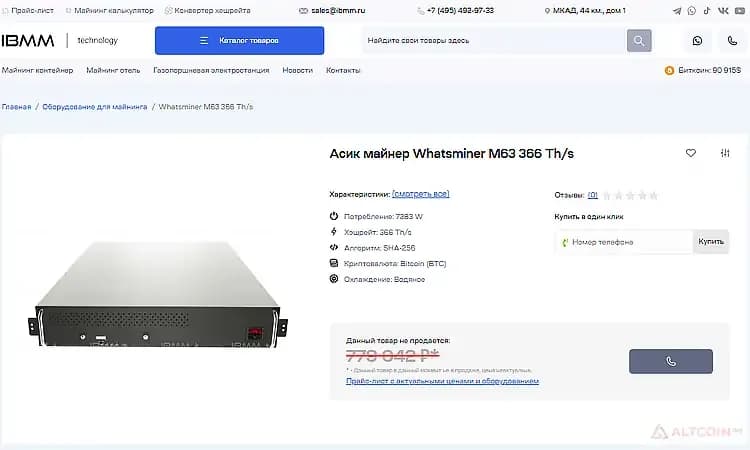Open Майнинг контейнер menu item
750x450 pixels.
click(x=37, y=70)
